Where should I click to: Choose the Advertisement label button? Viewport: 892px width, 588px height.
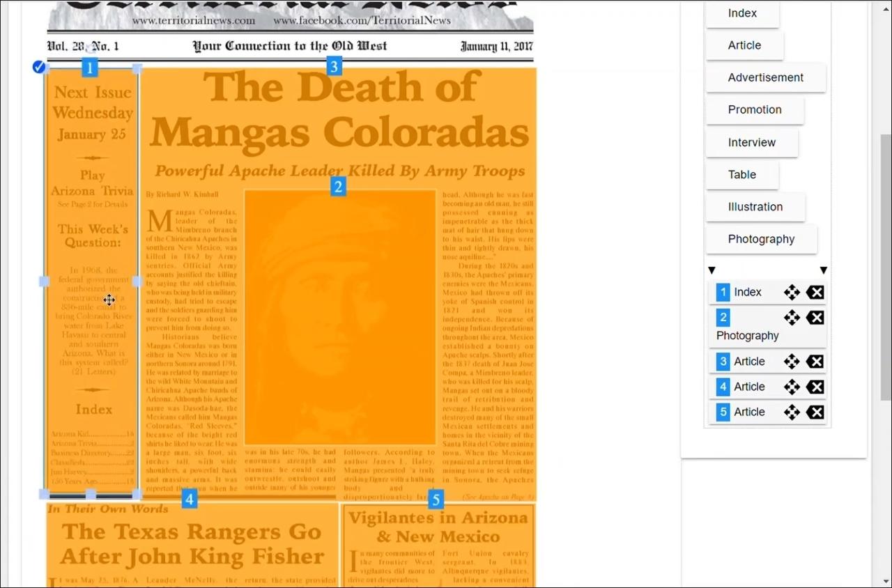pyautogui.click(x=765, y=77)
